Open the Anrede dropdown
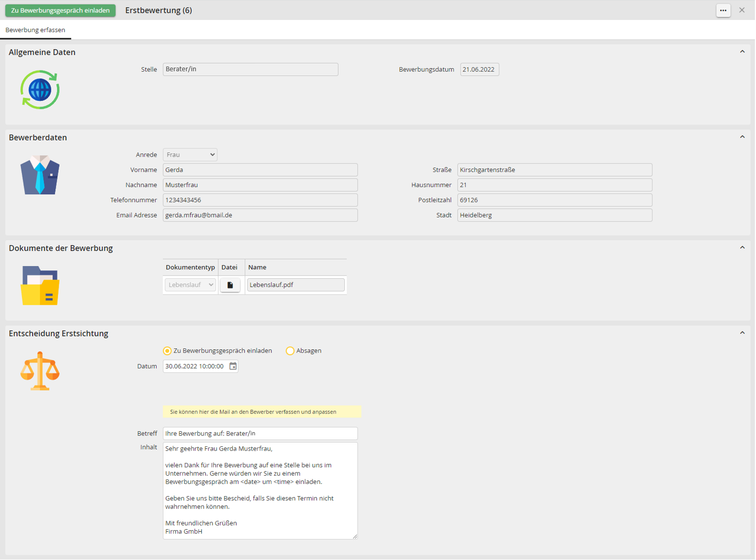756x560 pixels. [x=190, y=155]
